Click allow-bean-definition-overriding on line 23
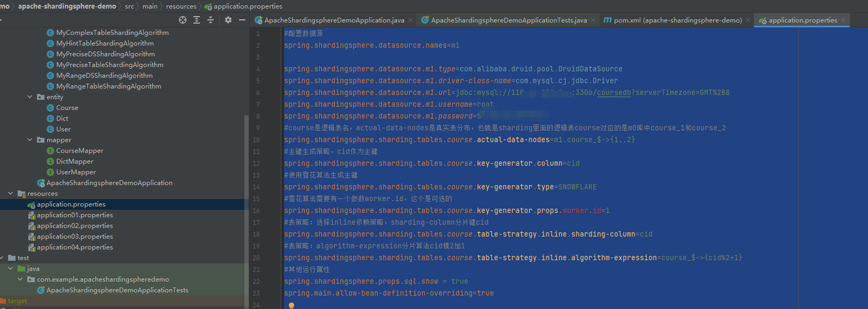868x309 pixels. (404, 293)
